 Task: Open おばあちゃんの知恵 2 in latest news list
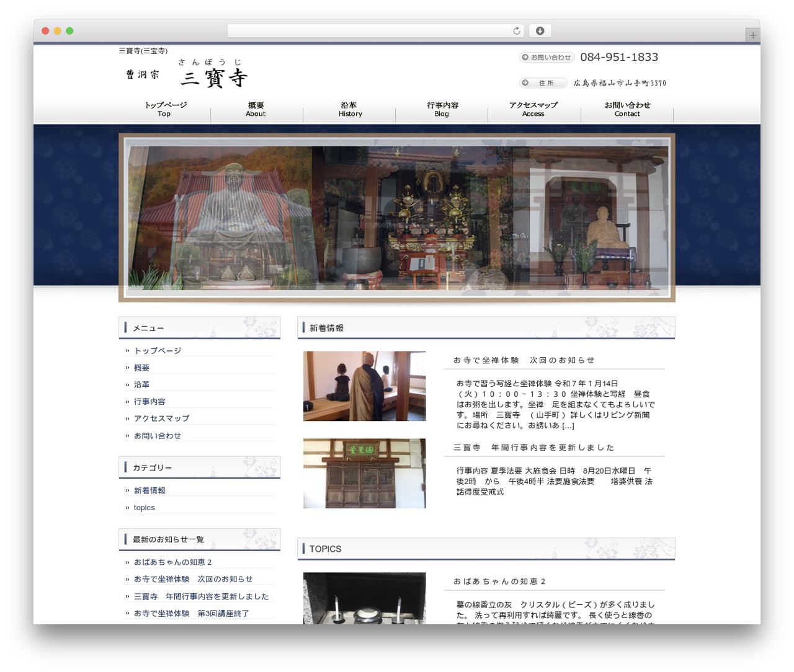(173, 562)
